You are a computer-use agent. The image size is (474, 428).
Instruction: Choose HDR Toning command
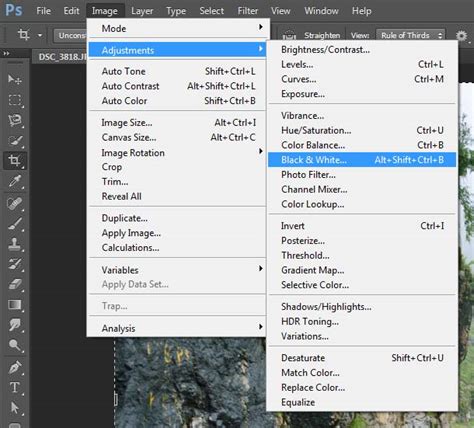point(362,321)
